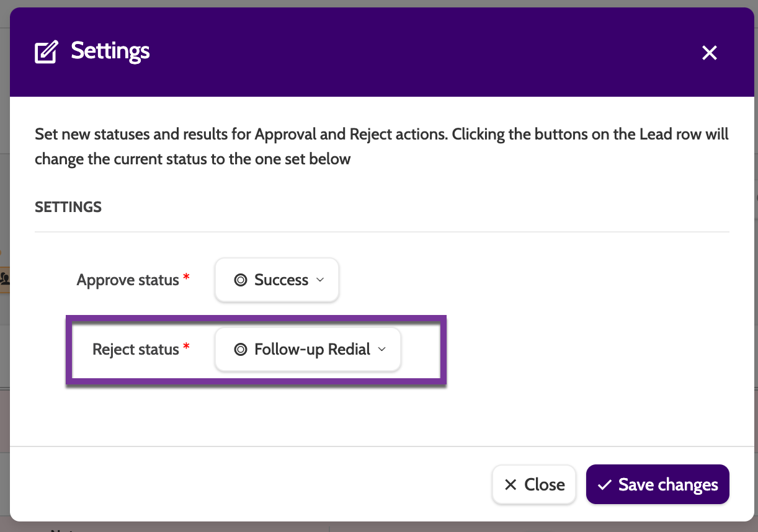Click the SETTINGS section heading

tap(68, 207)
